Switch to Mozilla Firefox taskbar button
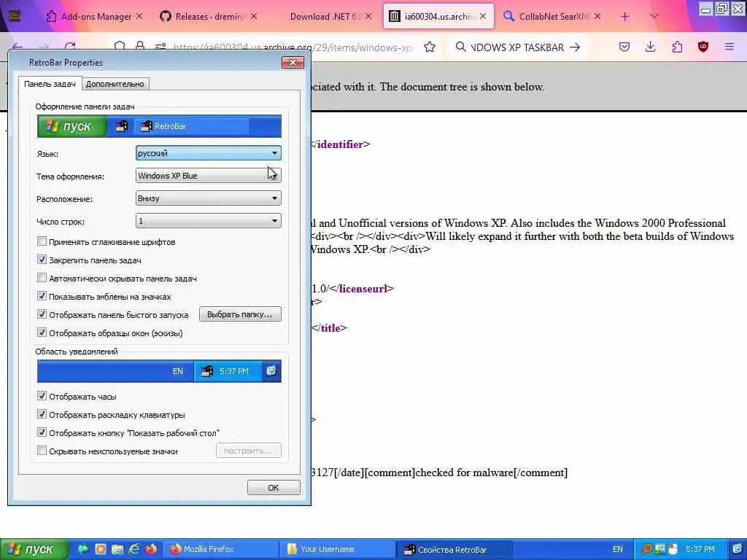747x560 pixels. (x=221, y=550)
